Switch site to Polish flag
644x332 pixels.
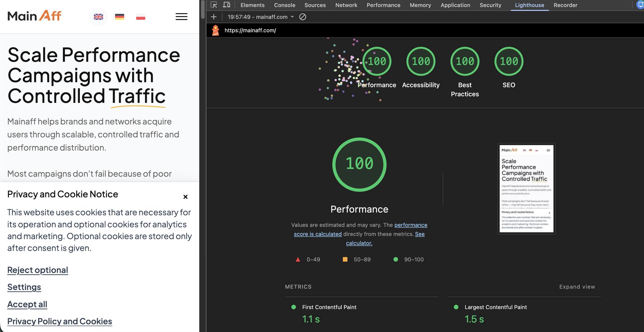click(x=141, y=17)
